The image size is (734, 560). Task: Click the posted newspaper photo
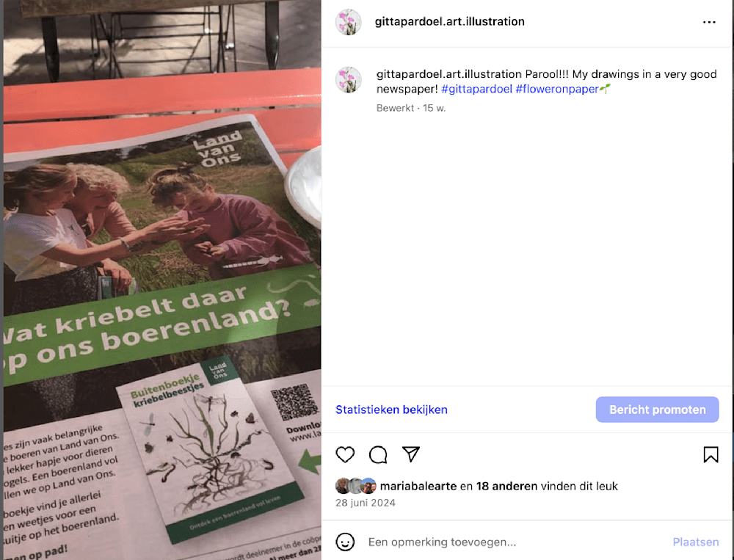(x=162, y=280)
